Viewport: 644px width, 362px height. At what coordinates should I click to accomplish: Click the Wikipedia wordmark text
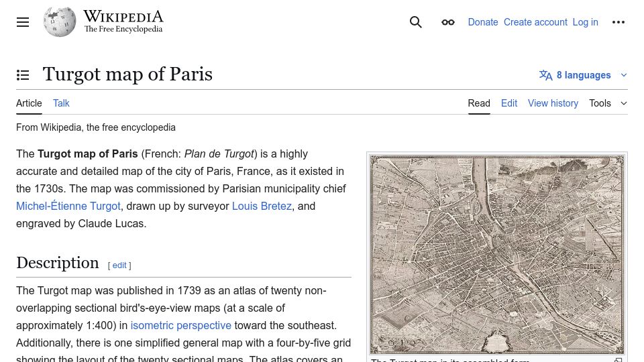[123, 17]
